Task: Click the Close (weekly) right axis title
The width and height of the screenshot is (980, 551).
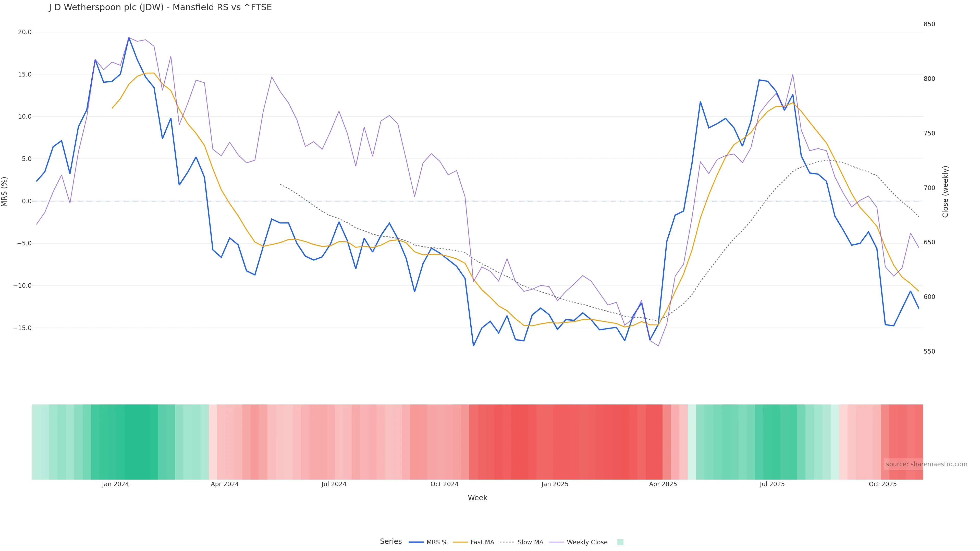Action: [945, 192]
